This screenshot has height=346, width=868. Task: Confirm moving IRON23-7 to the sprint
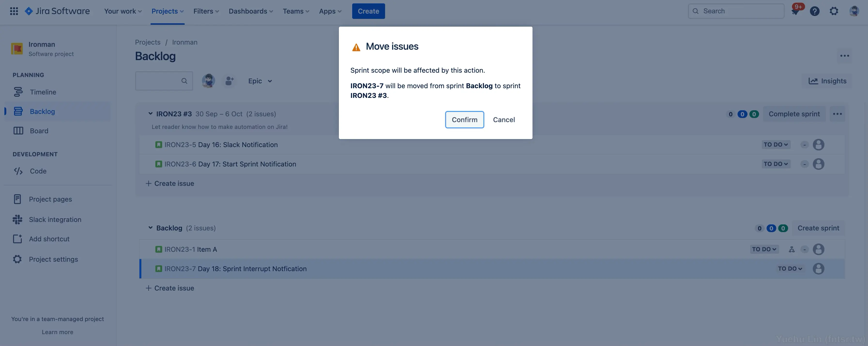coord(464,120)
